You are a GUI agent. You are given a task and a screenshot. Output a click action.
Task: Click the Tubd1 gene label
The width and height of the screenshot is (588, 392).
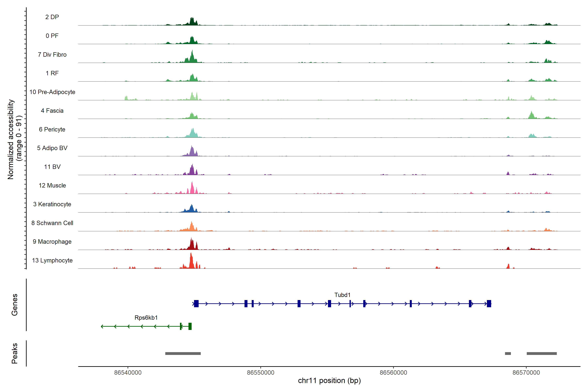coord(342,295)
